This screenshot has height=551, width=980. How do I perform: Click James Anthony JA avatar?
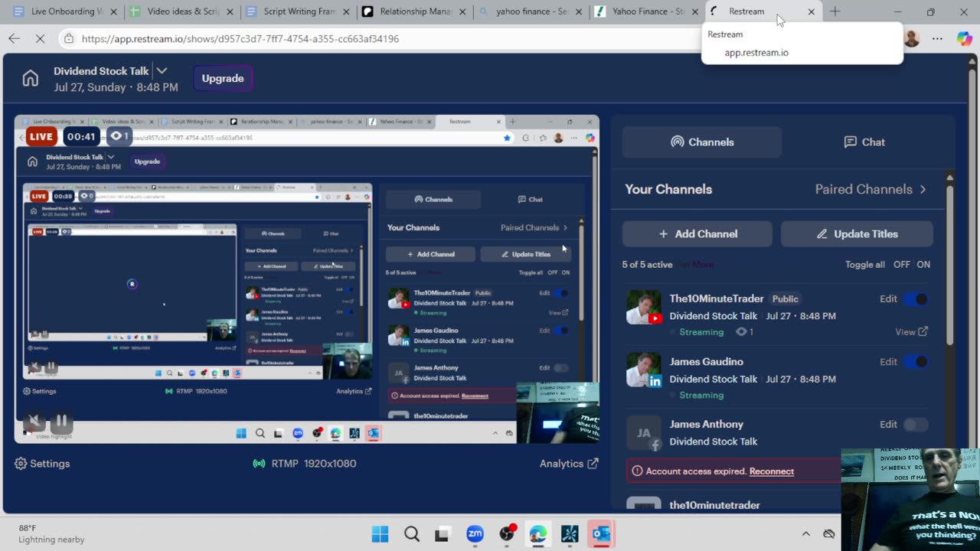(643, 432)
